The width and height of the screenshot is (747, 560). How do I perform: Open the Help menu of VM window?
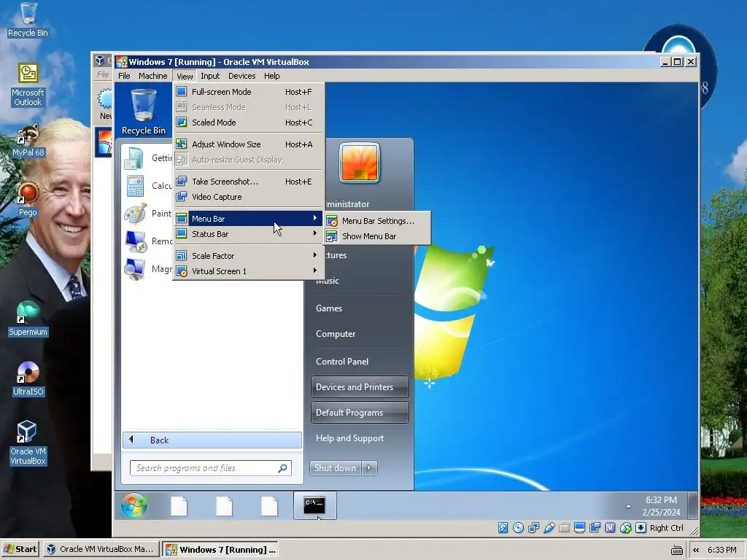coord(272,76)
